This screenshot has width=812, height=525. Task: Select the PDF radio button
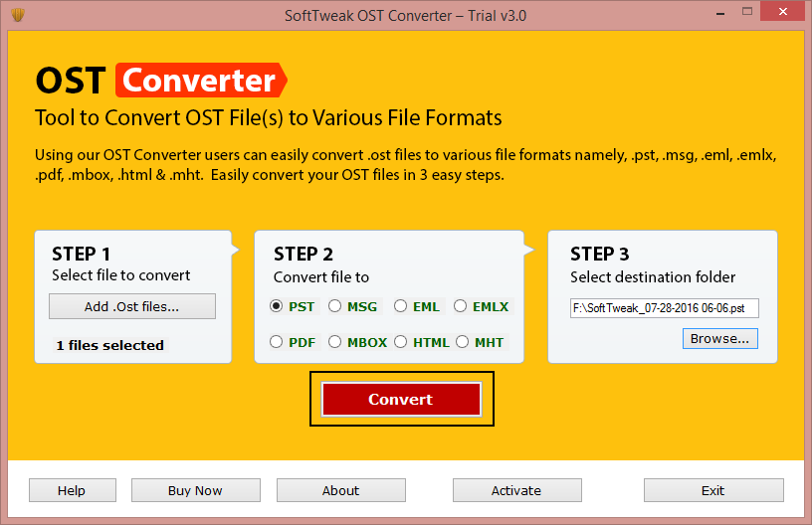pos(276,342)
